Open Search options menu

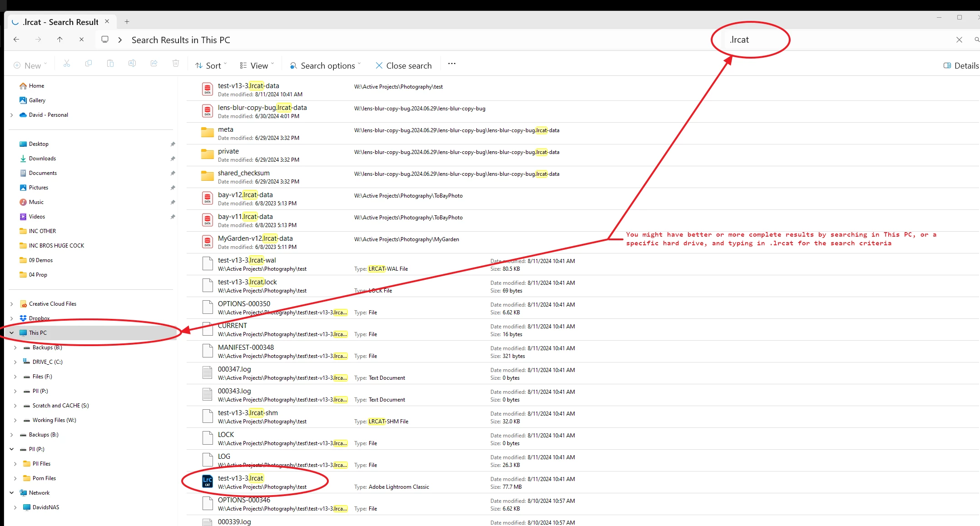(325, 65)
